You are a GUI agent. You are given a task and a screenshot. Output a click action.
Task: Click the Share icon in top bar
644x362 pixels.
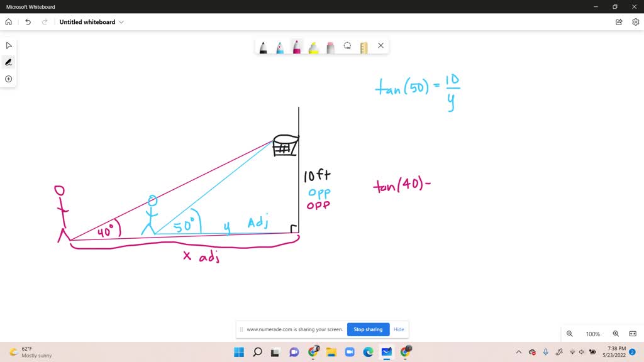[619, 21]
